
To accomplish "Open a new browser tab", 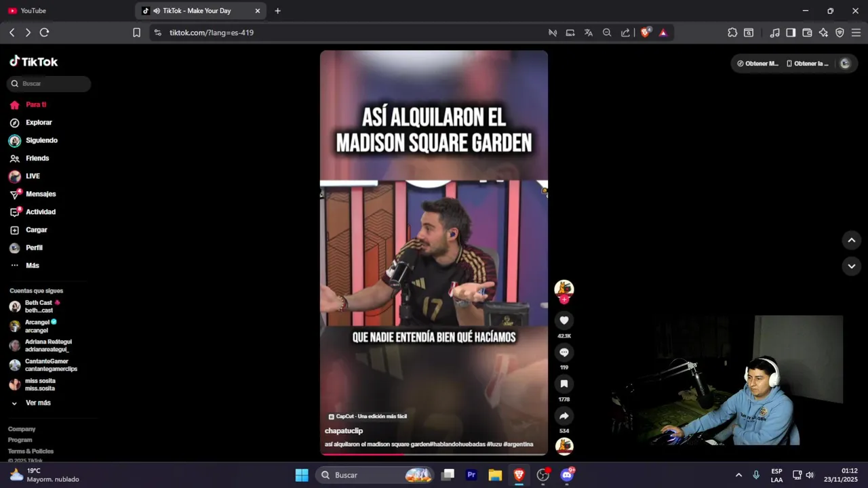I will tap(277, 11).
